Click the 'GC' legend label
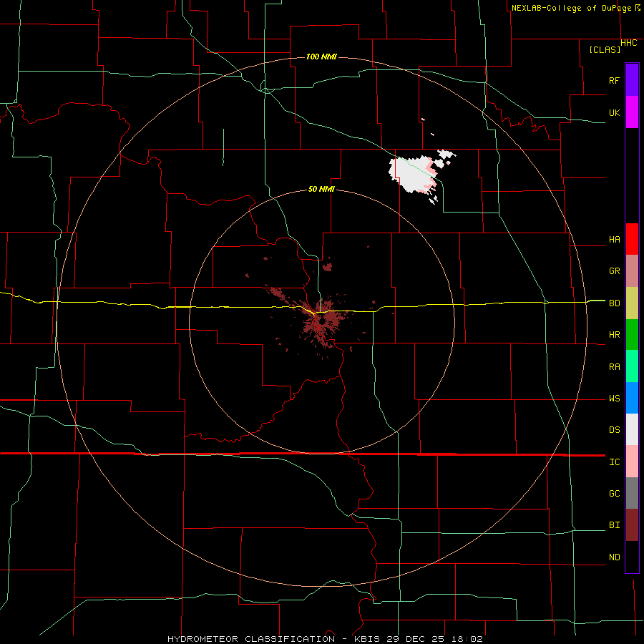 tap(614, 494)
